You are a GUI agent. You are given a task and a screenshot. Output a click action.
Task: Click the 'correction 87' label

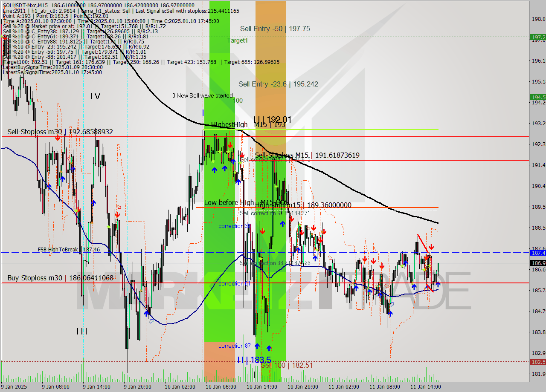pos(235,346)
